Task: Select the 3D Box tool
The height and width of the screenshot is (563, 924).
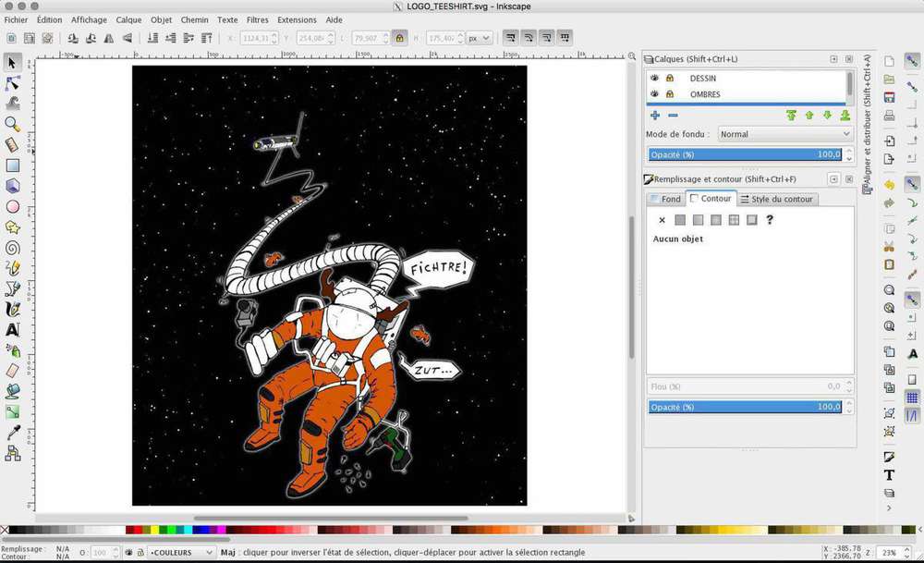Action: click(12, 187)
